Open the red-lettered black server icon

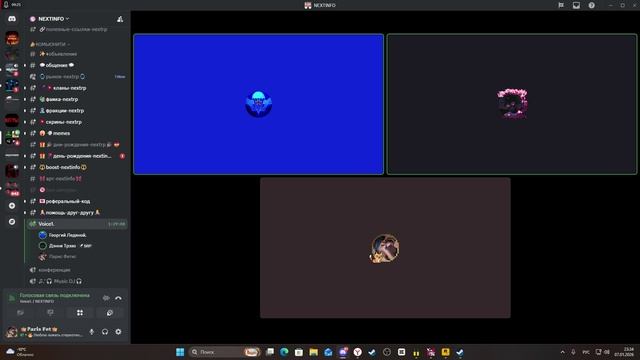click(12, 120)
